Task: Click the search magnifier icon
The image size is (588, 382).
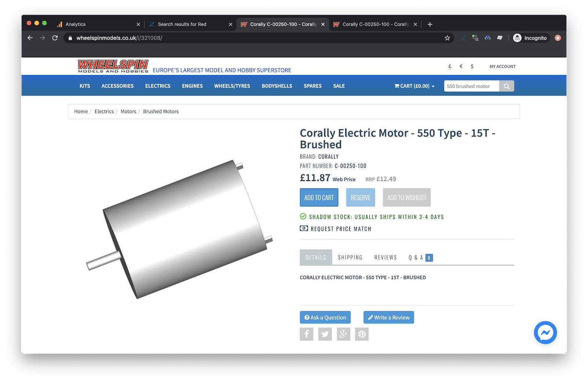Action: 506,86
